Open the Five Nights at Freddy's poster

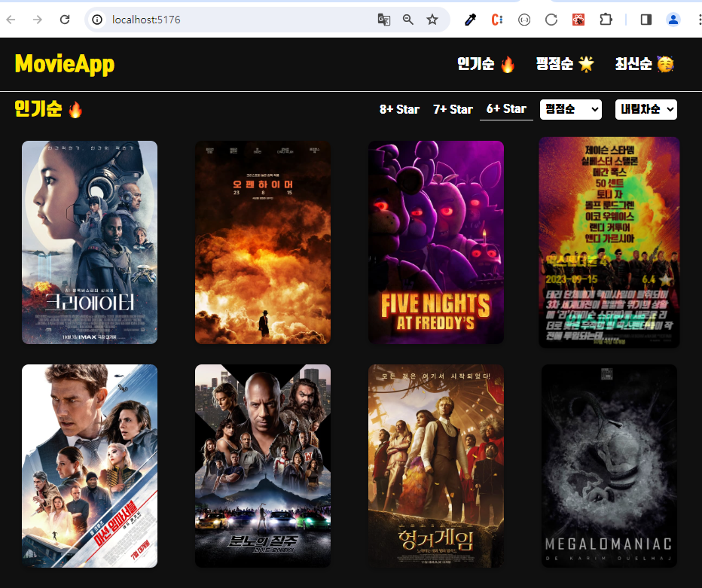(x=436, y=242)
